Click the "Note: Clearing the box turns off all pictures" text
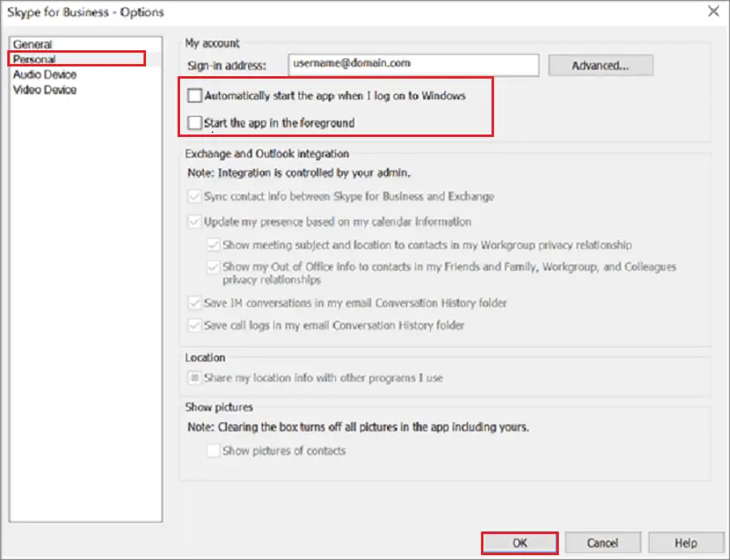 pyautogui.click(x=358, y=427)
